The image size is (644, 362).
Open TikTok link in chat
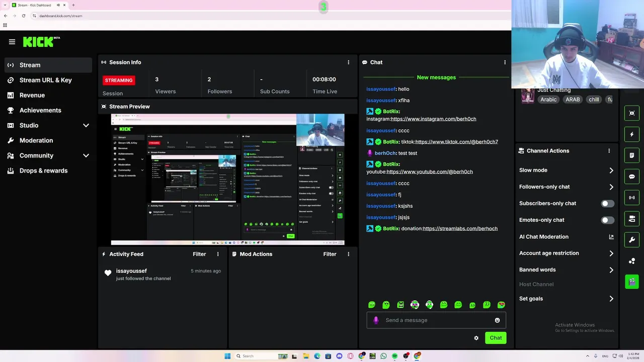[456, 142]
